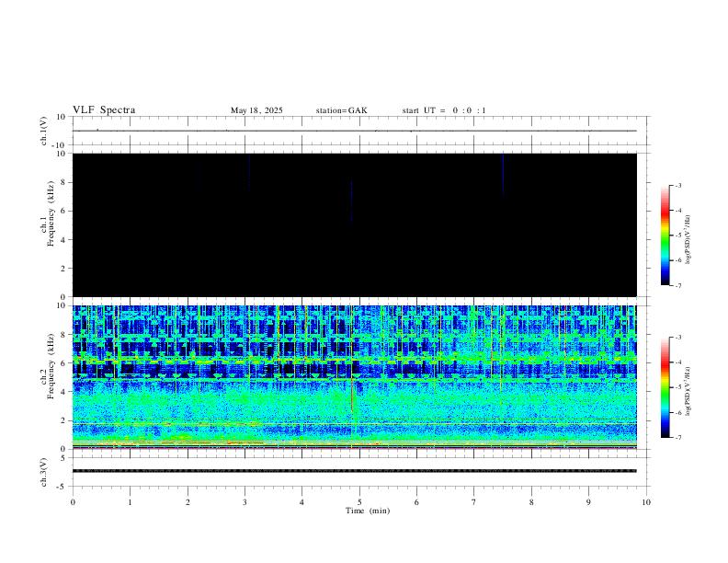Click the time axis tick label "9"
Viewport: 728px width, 563px height.
tap(588, 502)
